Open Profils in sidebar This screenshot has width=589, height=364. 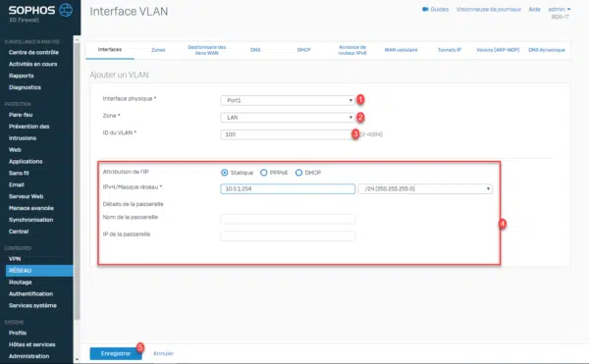point(18,333)
